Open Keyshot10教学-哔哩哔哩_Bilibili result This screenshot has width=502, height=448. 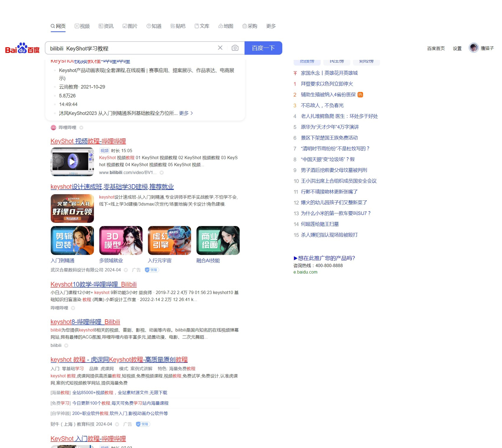click(94, 285)
